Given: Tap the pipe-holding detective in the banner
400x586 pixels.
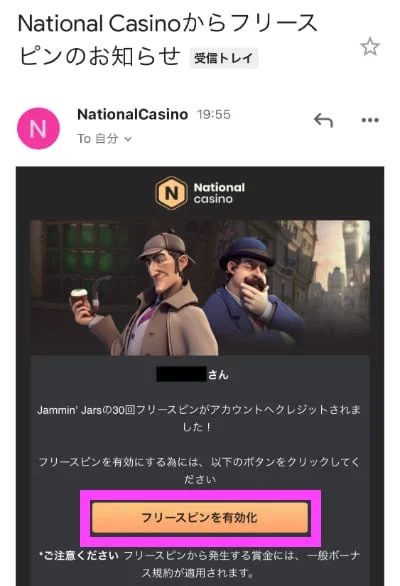Looking at the screenshot, I should tap(150, 295).
